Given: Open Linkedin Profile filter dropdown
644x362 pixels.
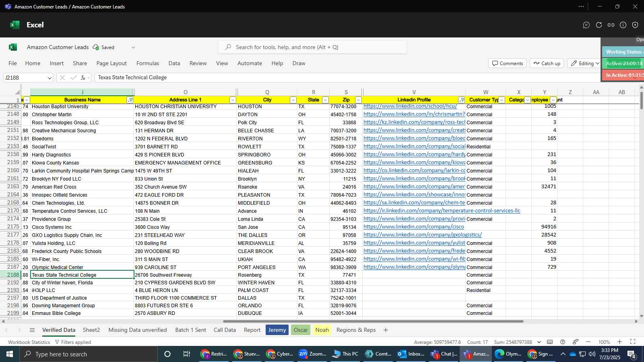Looking at the screenshot, I should [x=462, y=100].
